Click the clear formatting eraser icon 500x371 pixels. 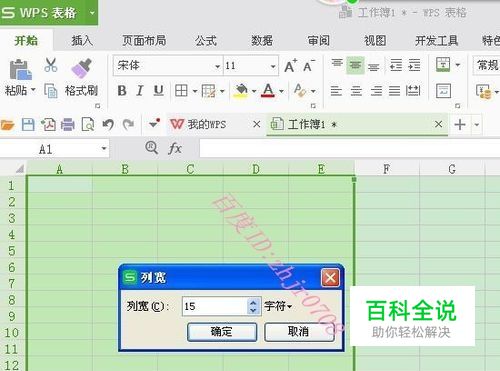click(300, 90)
